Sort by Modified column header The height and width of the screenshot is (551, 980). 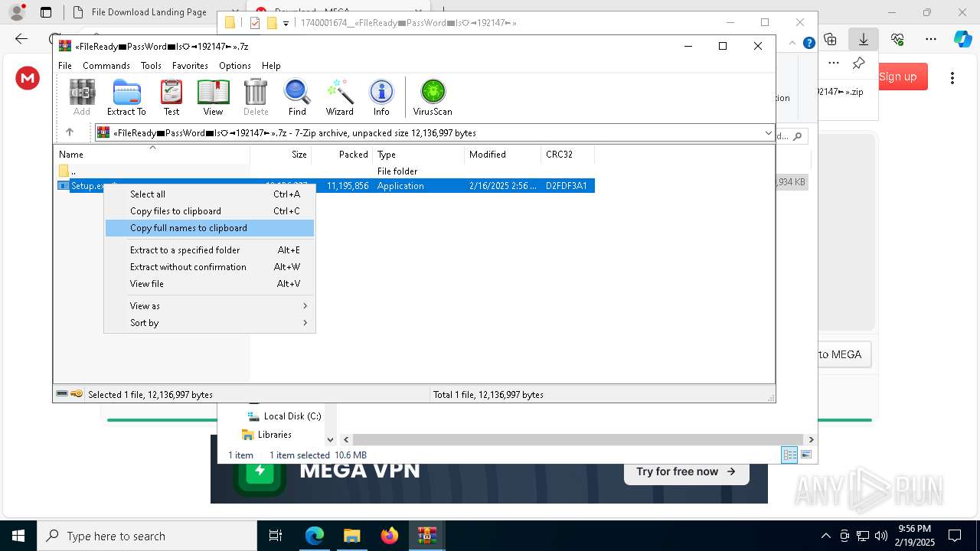[502, 155]
